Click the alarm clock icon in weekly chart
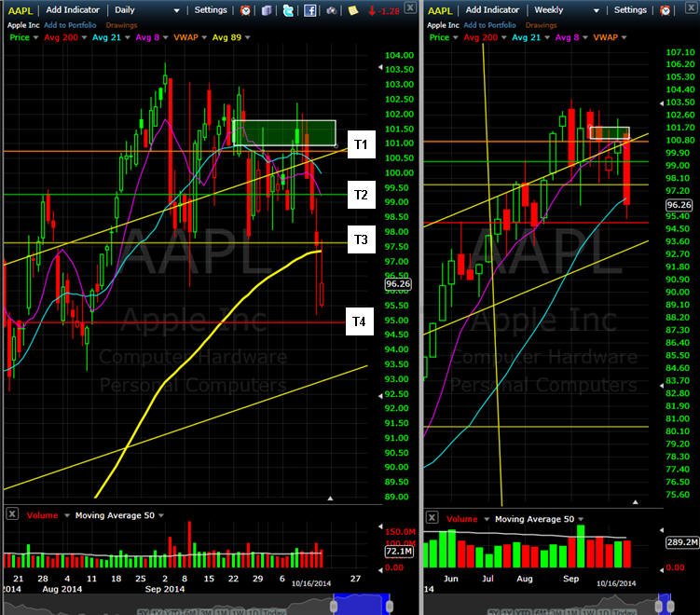The height and width of the screenshot is (615, 700). (x=665, y=10)
